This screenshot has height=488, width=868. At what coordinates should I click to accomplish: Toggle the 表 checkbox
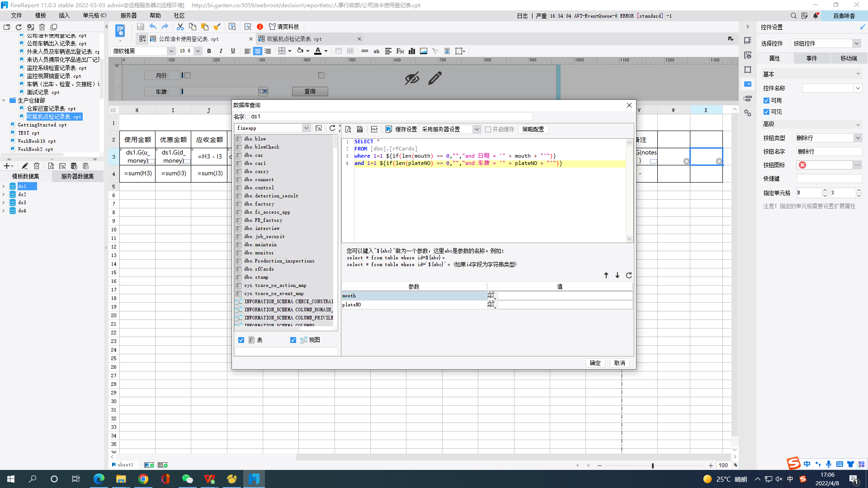pyautogui.click(x=241, y=340)
